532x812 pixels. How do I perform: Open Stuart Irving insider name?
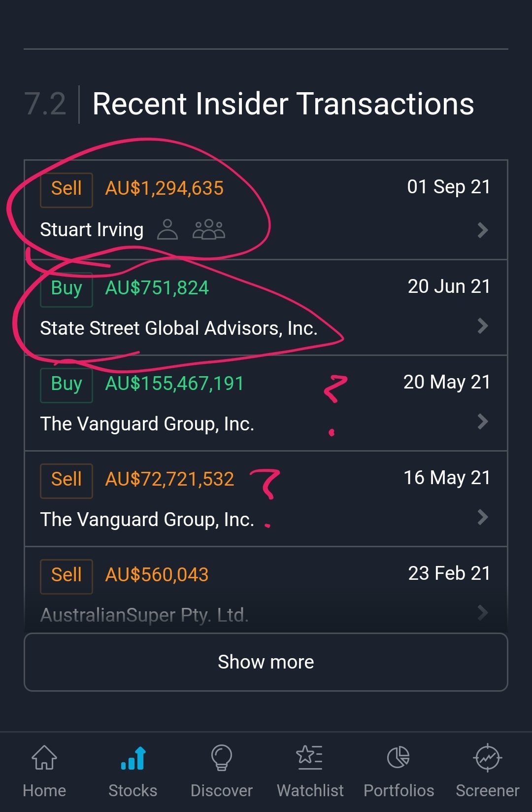(x=92, y=230)
